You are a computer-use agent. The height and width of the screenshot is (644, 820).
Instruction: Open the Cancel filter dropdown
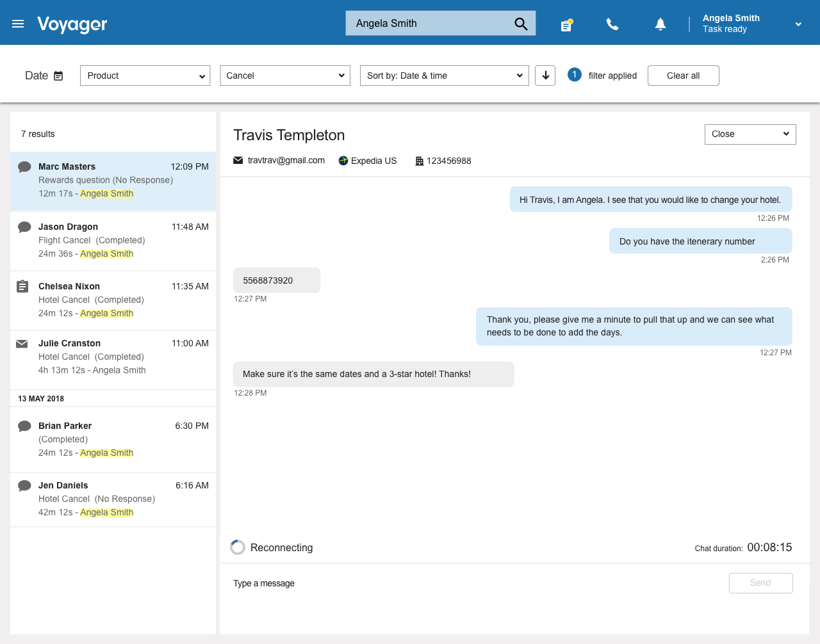(x=285, y=76)
